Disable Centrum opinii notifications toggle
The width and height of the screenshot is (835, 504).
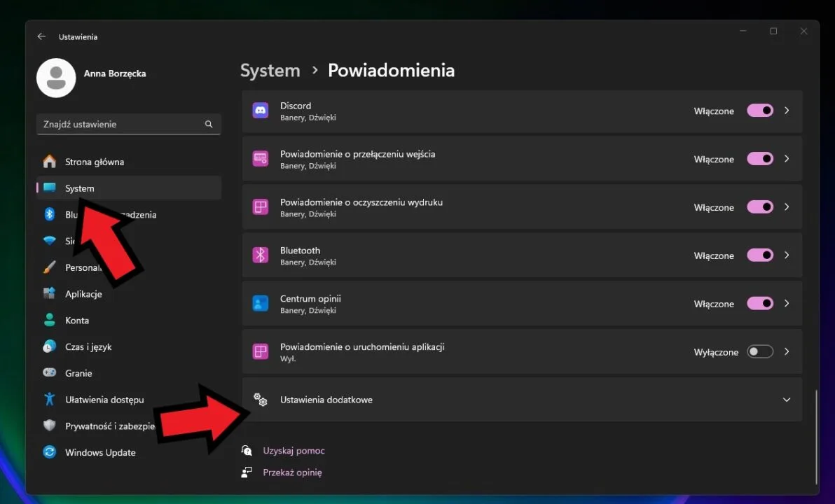click(760, 303)
